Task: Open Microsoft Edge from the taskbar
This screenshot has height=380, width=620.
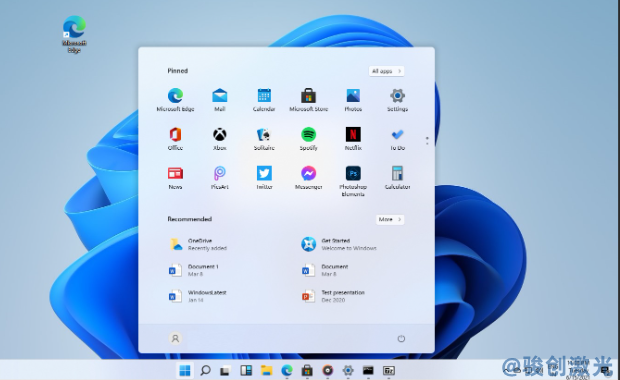Action: pos(287,371)
